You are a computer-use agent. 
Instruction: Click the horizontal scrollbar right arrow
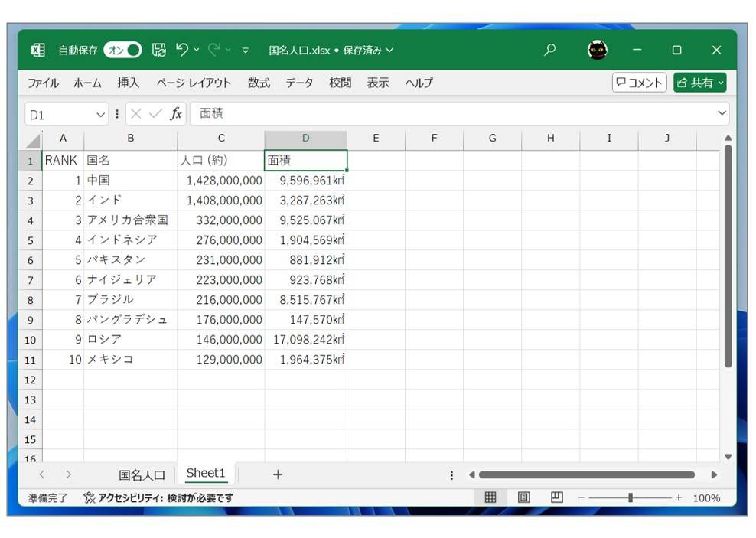[x=714, y=474]
